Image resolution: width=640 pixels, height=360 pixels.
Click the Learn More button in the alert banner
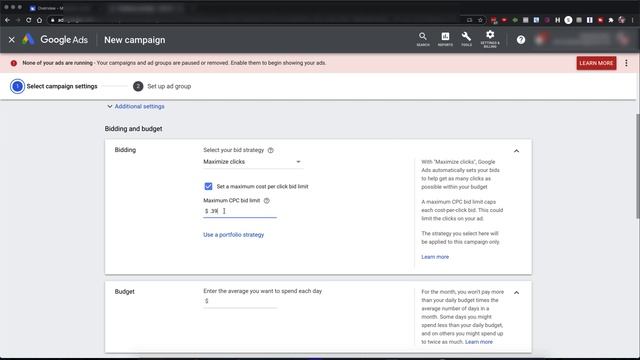pyautogui.click(x=596, y=63)
